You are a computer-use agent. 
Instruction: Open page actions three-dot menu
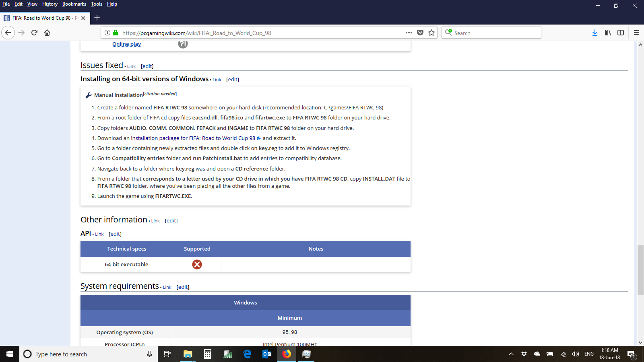[409, 33]
